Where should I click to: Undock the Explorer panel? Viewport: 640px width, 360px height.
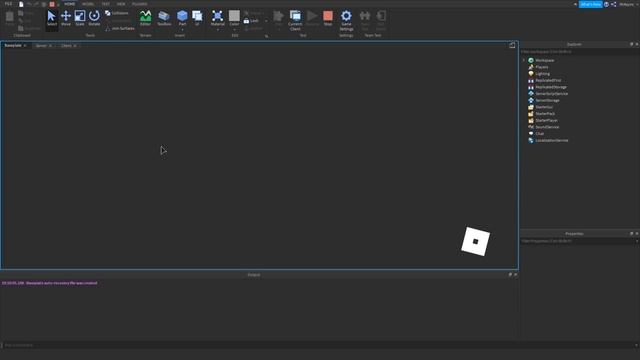(631, 44)
